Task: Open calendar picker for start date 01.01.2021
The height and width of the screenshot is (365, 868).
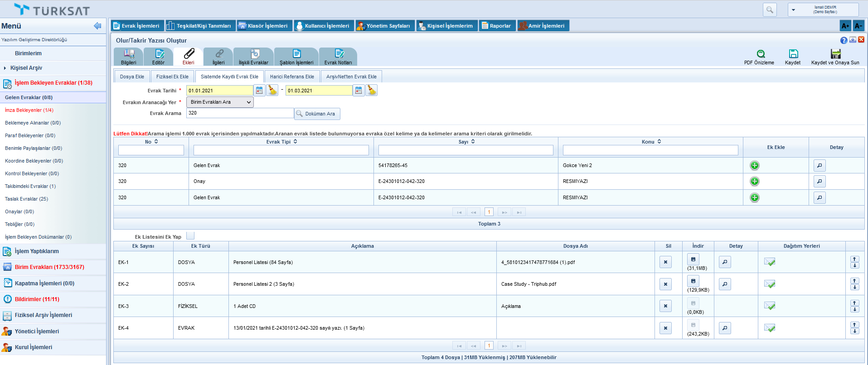Action: click(259, 91)
